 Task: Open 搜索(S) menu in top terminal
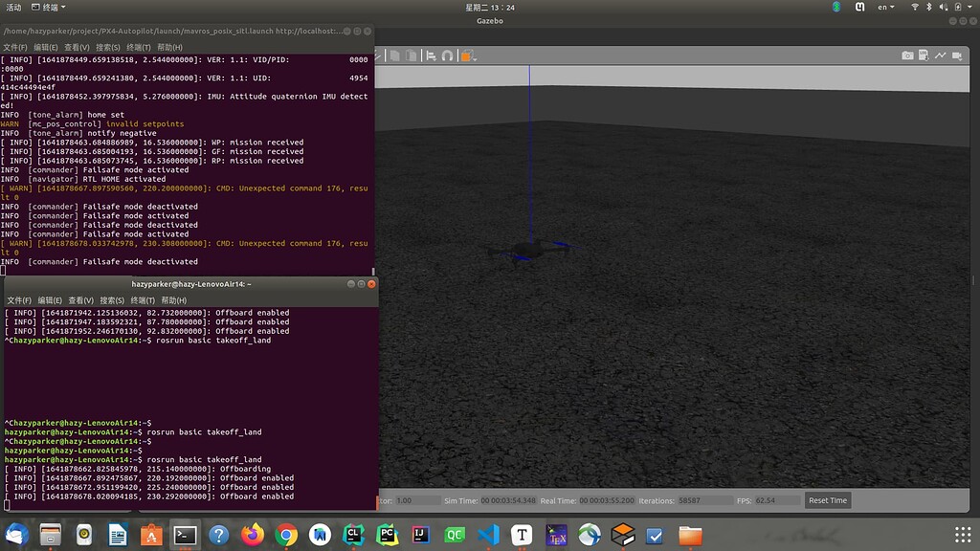(x=108, y=47)
